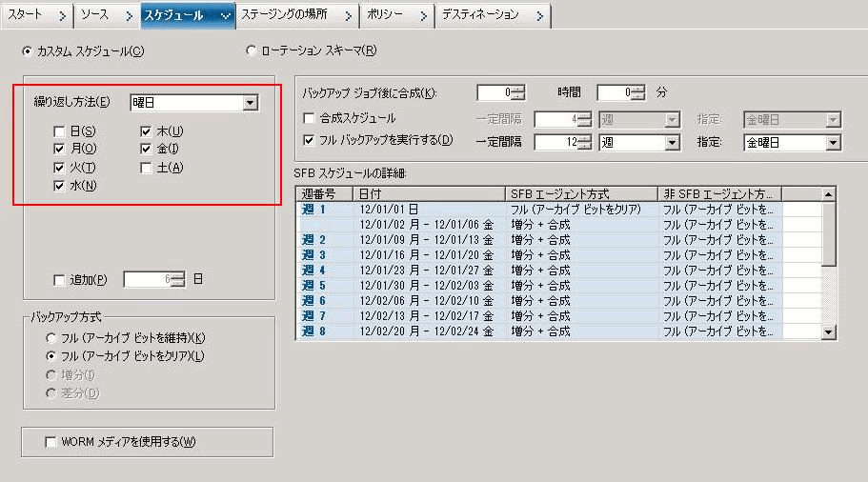Uncheck the 月(O) checkbox
This screenshot has height=482, width=868.
(59, 149)
